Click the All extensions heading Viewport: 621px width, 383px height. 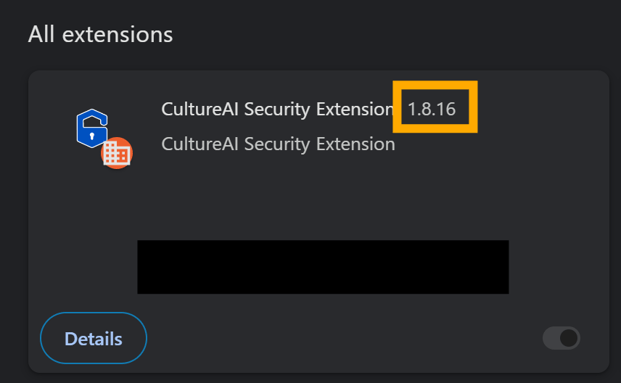[101, 34]
